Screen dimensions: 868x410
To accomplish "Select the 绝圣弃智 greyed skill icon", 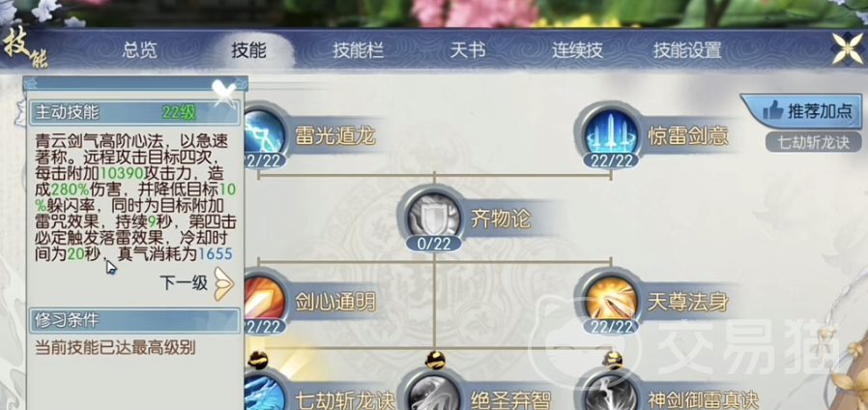I will click(x=435, y=394).
